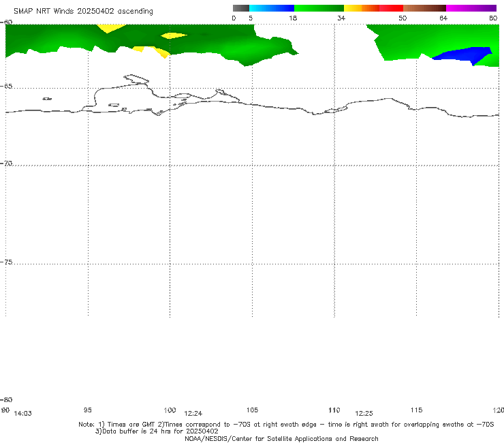Click the magenta-purple segment of the color bar

coord(471,8)
